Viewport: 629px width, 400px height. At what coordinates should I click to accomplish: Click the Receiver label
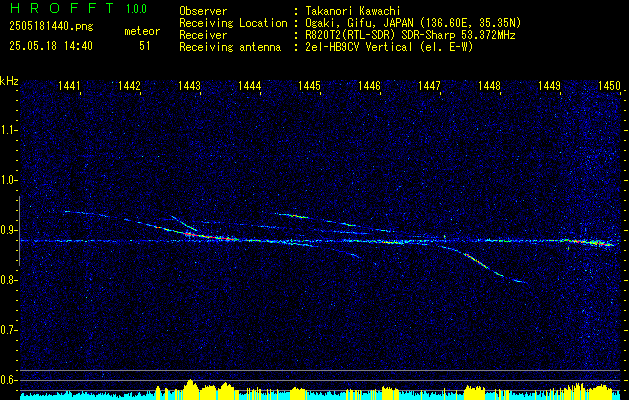coord(203,35)
